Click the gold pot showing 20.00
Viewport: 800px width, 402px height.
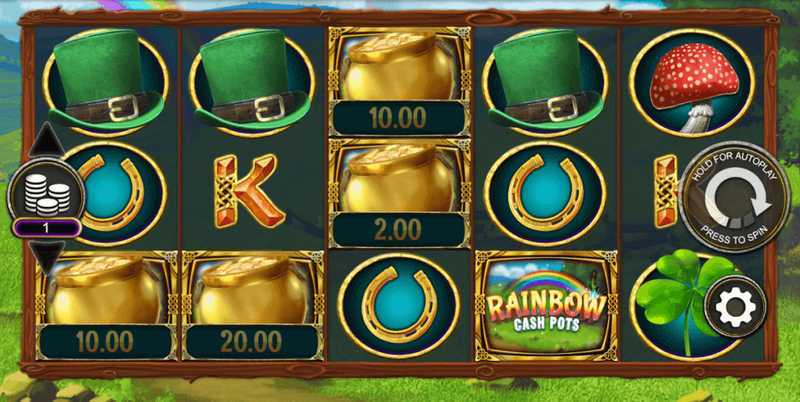(253, 305)
